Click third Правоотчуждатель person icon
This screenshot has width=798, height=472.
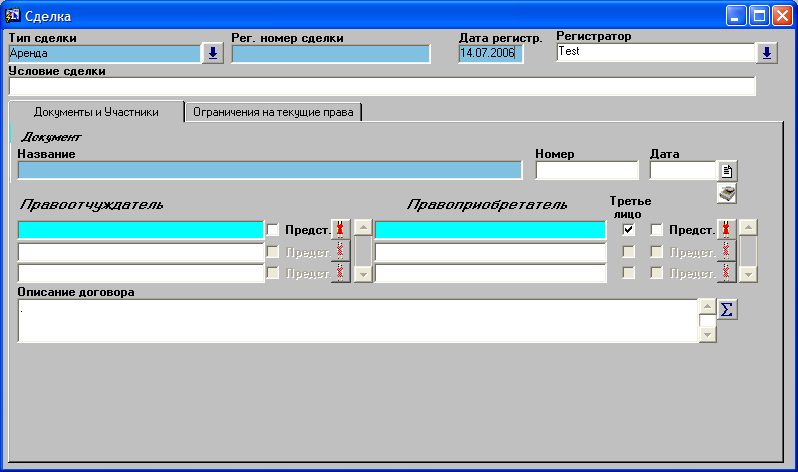[340, 272]
